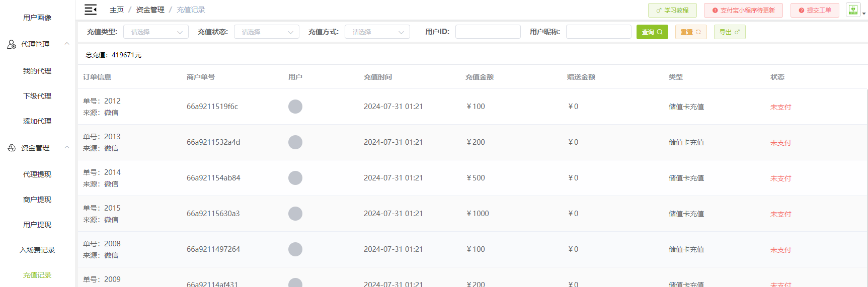
Task: Click the 提交工单 button
Action: tap(815, 10)
